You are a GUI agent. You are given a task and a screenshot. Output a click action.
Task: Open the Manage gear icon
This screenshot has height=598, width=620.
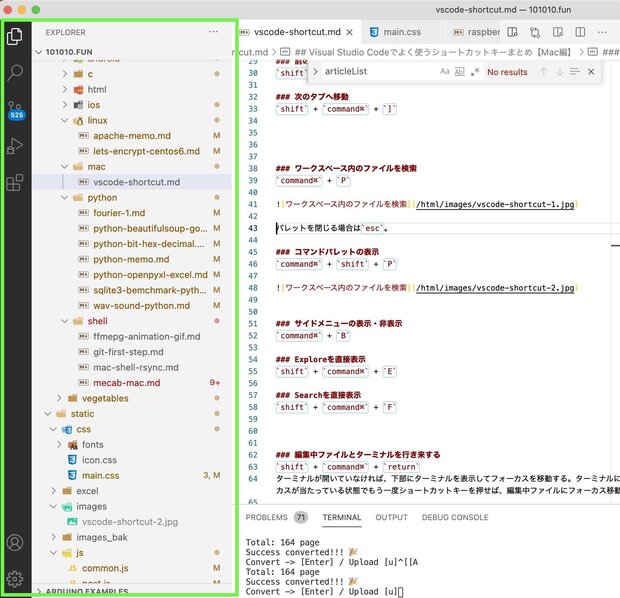pyautogui.click(x=15, y=579)
